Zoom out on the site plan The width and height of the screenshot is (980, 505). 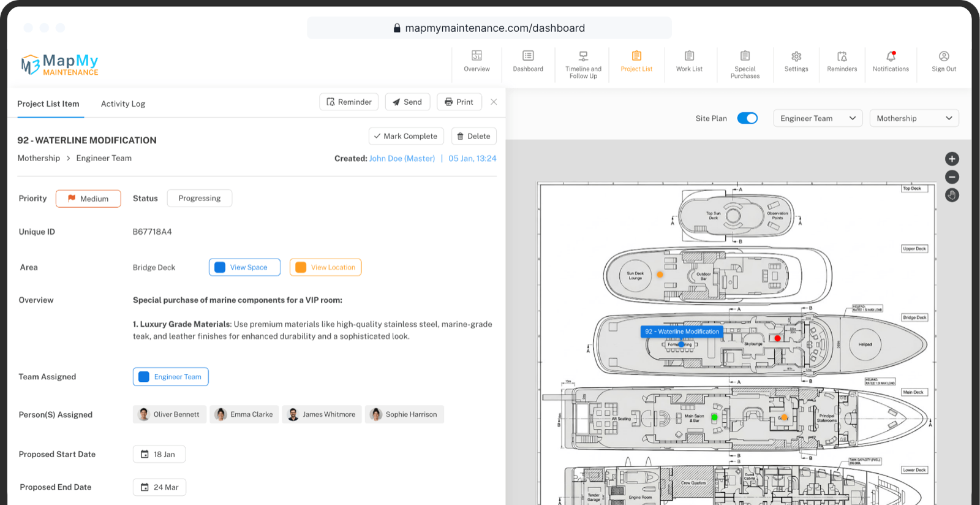[x=952, y=177]
